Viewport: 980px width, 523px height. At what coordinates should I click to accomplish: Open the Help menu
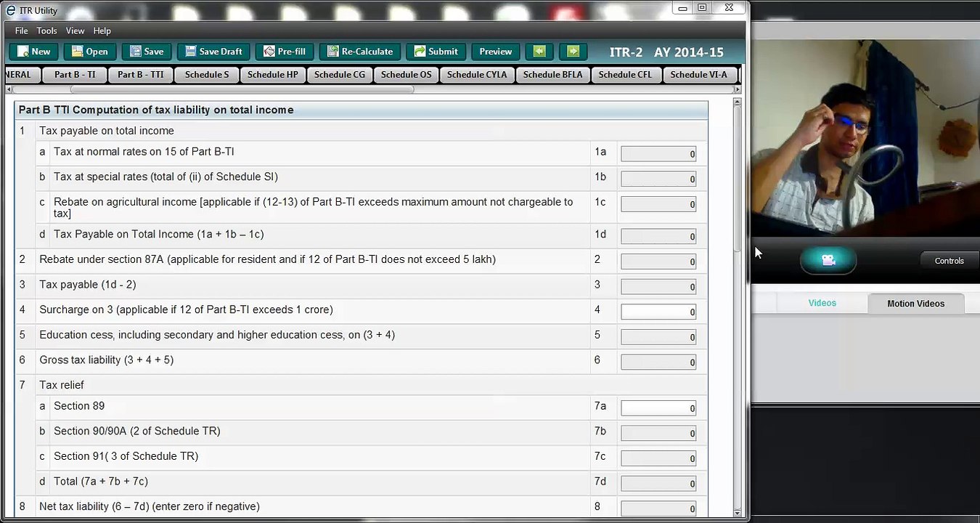click(x=102, y=31)
